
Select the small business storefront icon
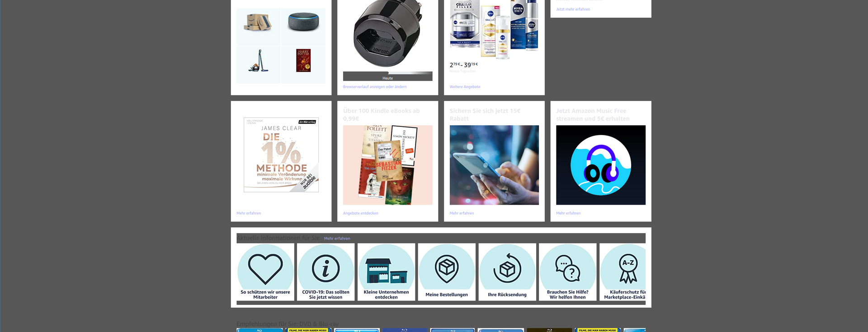(386, 271)
